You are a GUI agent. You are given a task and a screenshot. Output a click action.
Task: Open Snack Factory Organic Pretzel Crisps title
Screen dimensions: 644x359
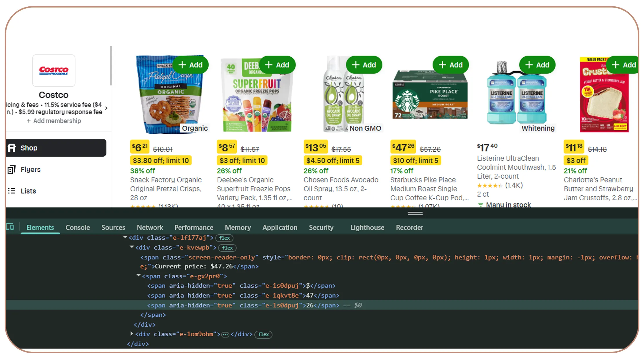[x=166, y=189]
